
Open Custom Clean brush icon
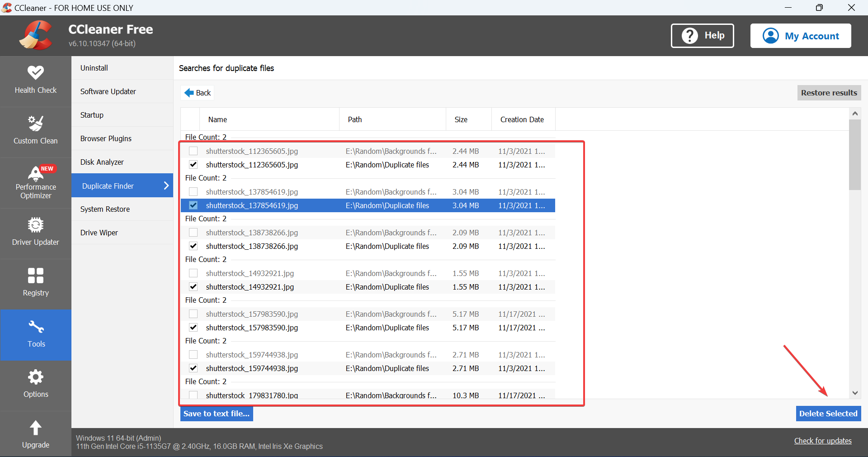[x=36, y=123]
